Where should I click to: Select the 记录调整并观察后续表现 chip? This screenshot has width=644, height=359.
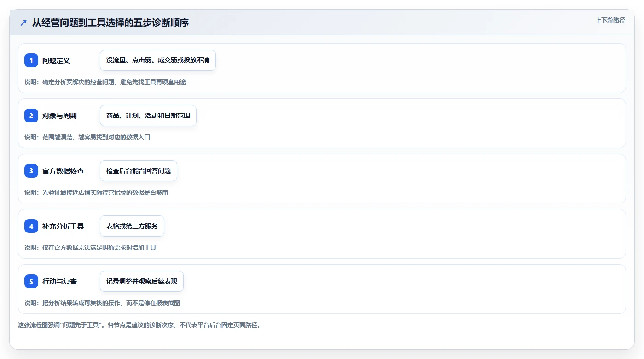click(x=142, y=281)
